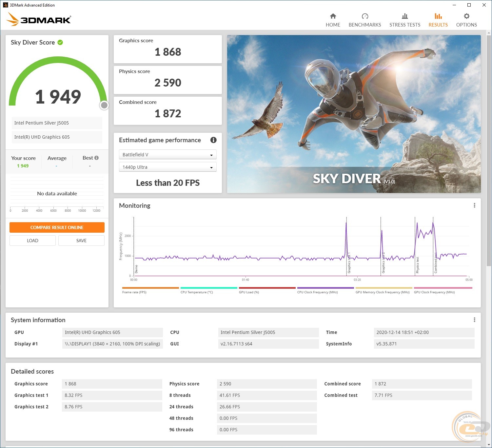Go to Benchmarks gauge icon
This screenshot has height=448, width=492.
pos(364,16)
